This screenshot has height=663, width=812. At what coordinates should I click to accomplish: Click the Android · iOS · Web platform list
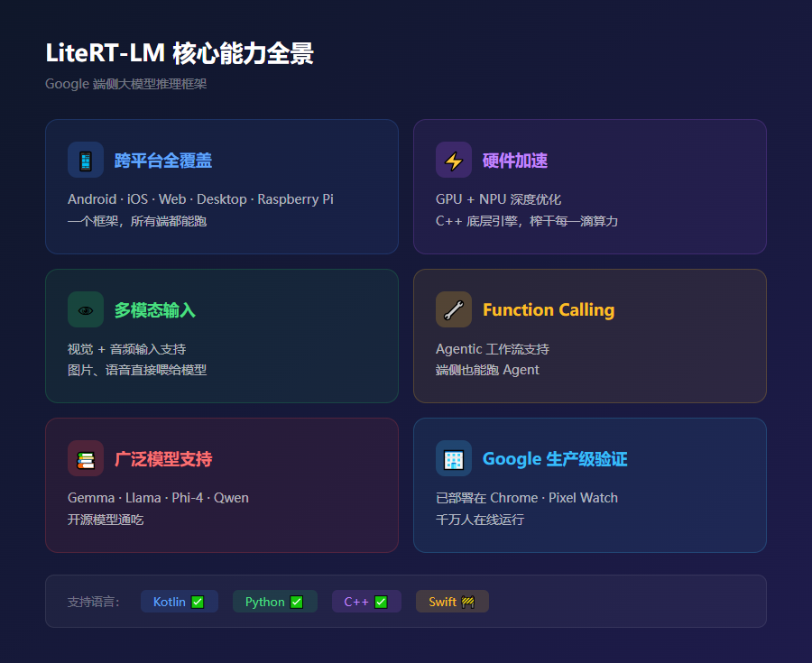[200, 199]
